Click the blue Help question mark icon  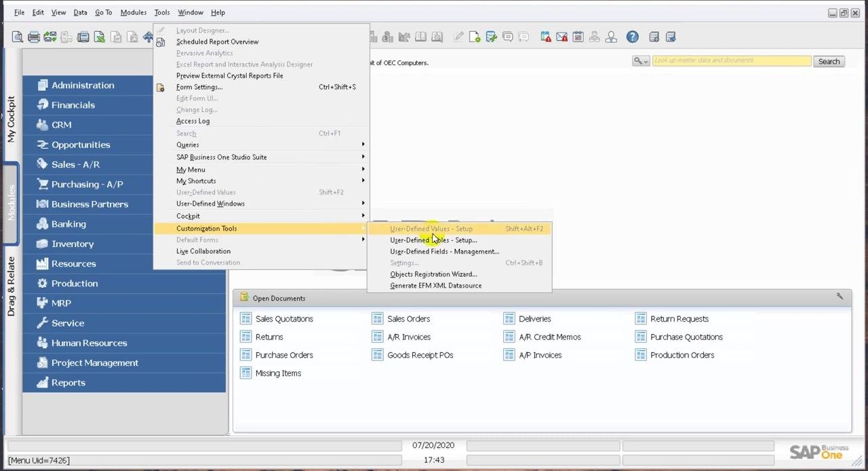point(632,37)
